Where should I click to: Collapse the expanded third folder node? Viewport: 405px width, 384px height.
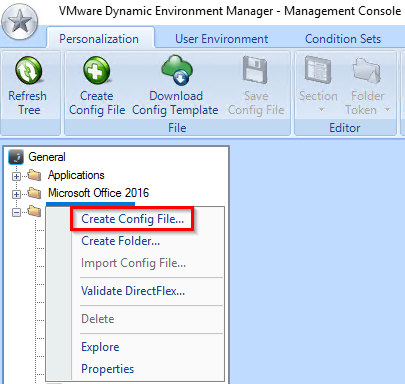(16, 212)
